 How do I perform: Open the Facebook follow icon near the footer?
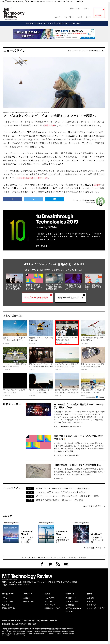[42, 564]
